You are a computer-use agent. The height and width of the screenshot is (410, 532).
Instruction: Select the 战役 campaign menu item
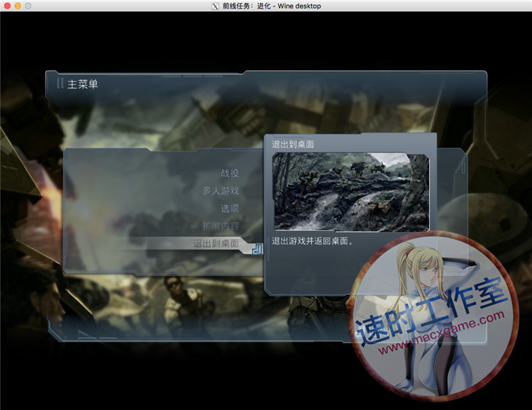(230, 173)
